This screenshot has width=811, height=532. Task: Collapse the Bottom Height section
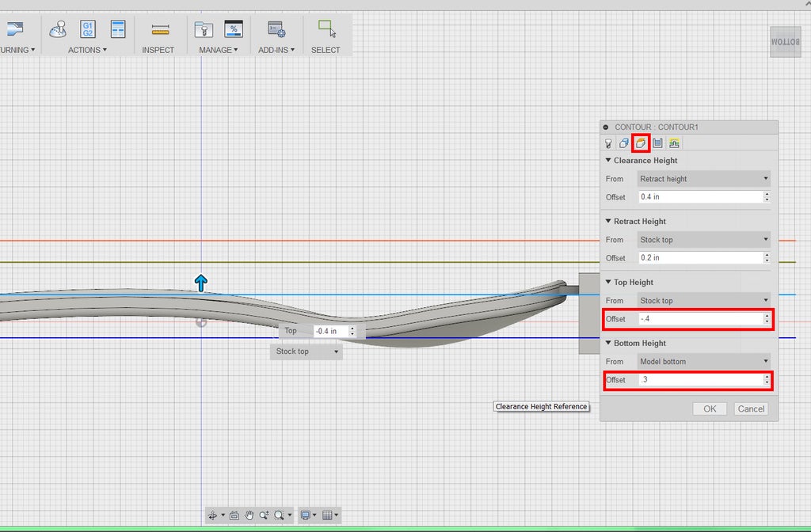[607, 343]
